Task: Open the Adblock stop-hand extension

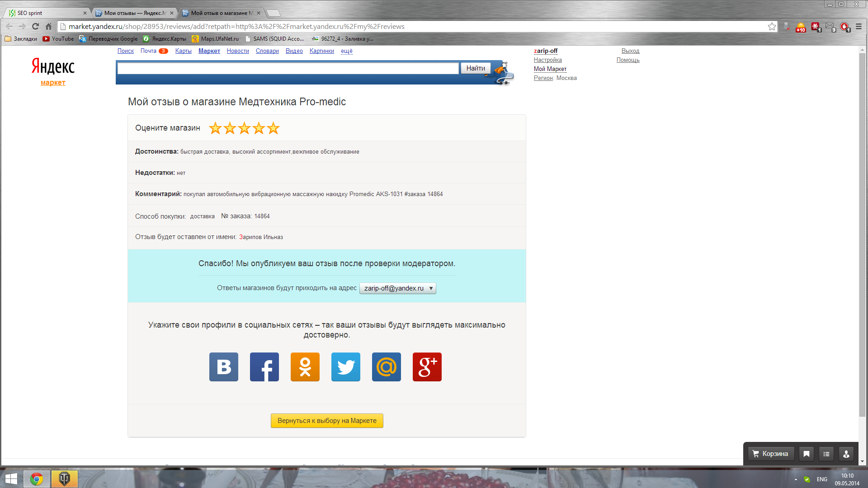Action: tap(845, 27)
